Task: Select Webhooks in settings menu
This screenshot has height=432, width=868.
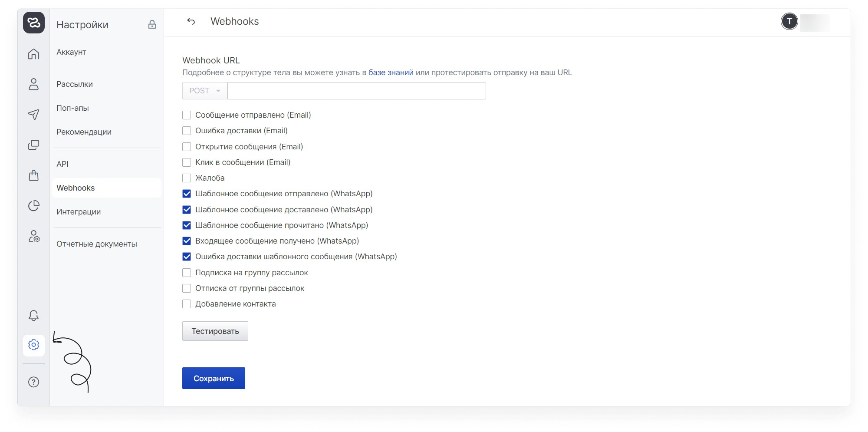Action: 107,188
